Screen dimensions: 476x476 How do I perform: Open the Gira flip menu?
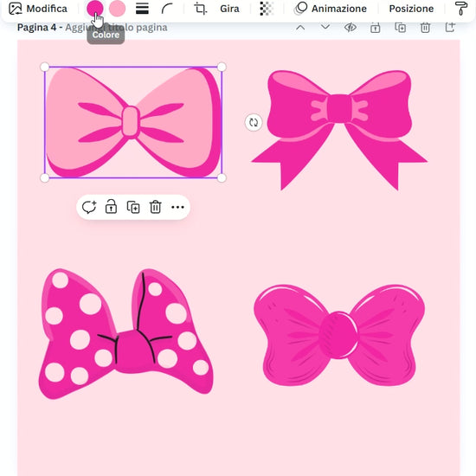tap(229, 9)
